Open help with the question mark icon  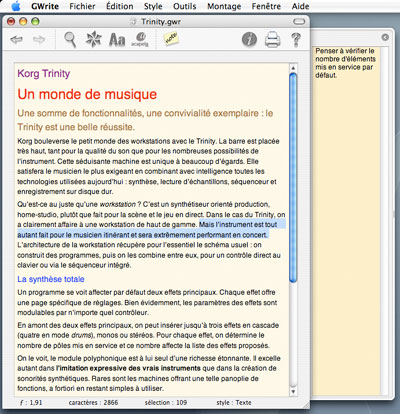(296, 40)
